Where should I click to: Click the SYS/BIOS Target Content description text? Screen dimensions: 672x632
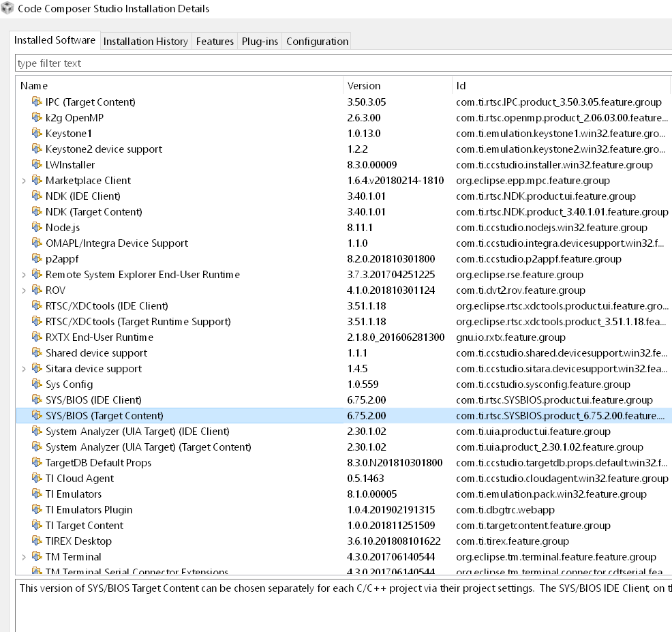coord(346,588)
